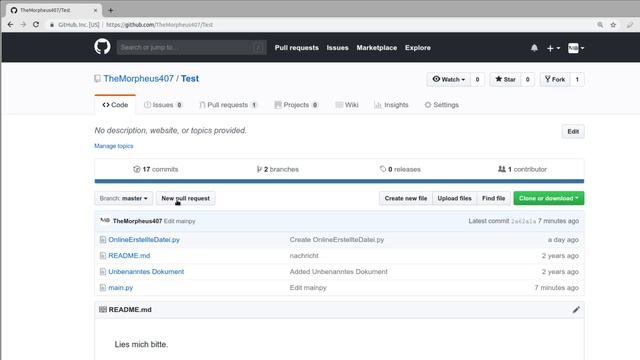This screenshot has width=640, height=360.
Task: Click the zoom magnifier in address bar
Action: click(x=600, y=25)
